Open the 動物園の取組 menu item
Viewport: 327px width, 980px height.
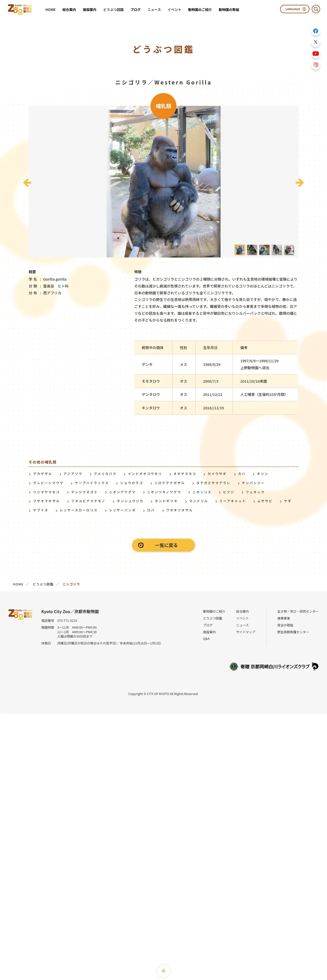point(229,10)
